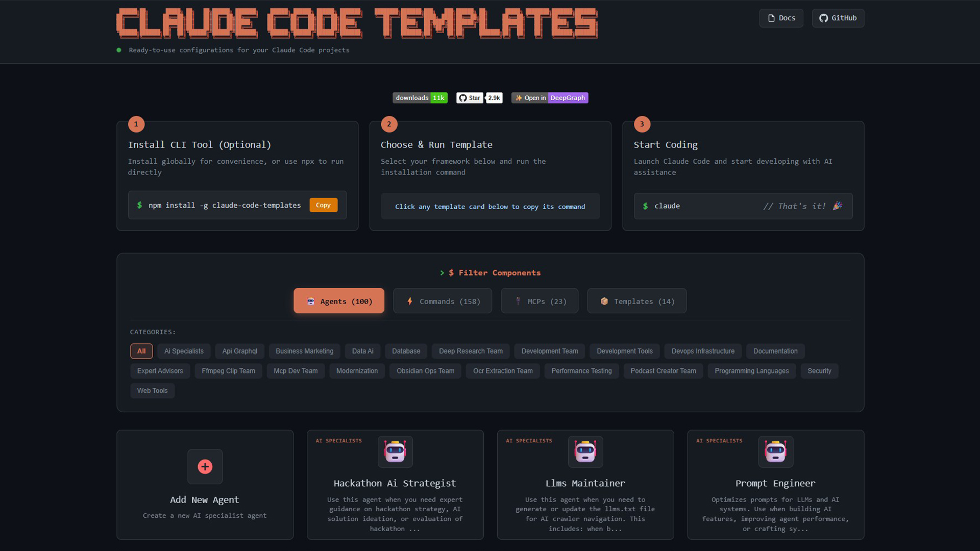Click the npm install -g command text
Screen dimensions: 980x551
pos(225,205)
